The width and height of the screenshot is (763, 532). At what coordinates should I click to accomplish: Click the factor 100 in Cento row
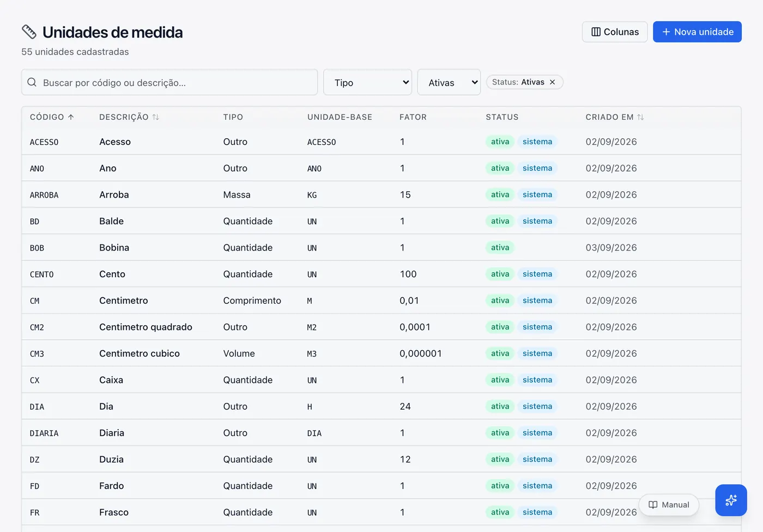pyautogui.click(x=408, y=274)
